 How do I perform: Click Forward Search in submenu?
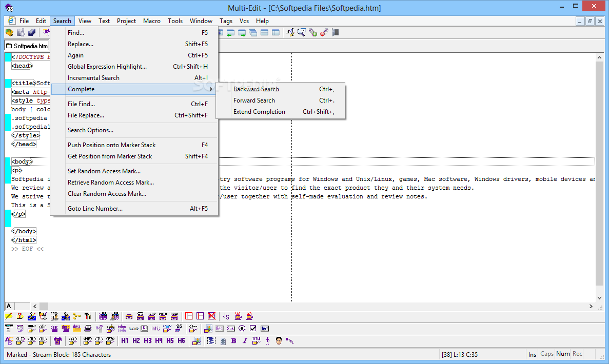280,100
